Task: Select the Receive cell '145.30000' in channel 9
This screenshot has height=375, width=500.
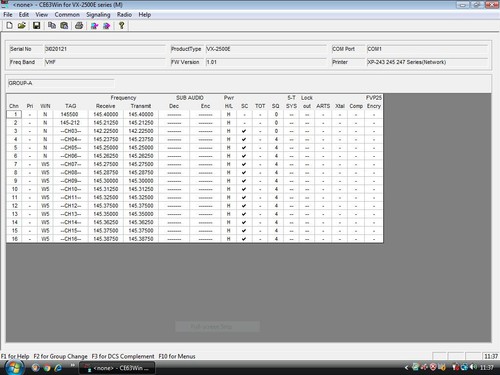Action: (106, 181)
